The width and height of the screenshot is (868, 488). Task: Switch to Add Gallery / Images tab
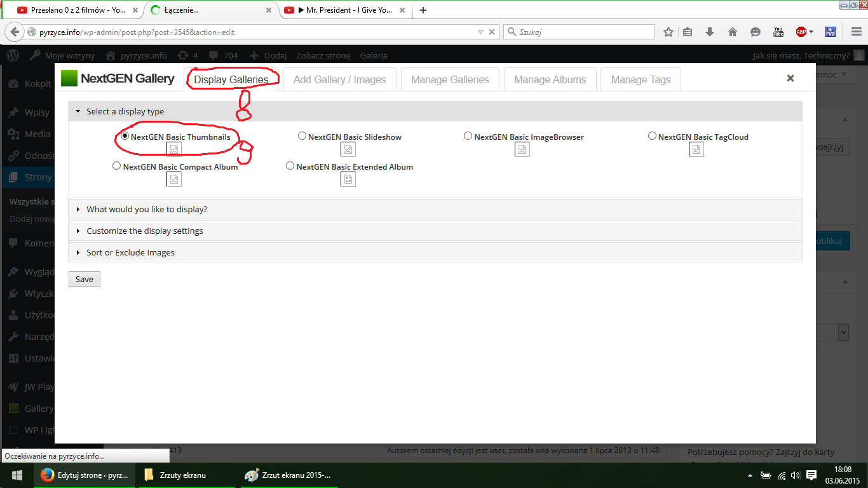click(x=339, y=80)
